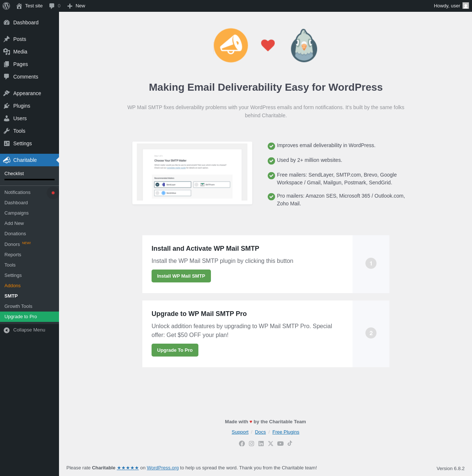Open the user avatar icon
Screen dimensions: 472x476
pyautogui.click(x=466, y=6)
